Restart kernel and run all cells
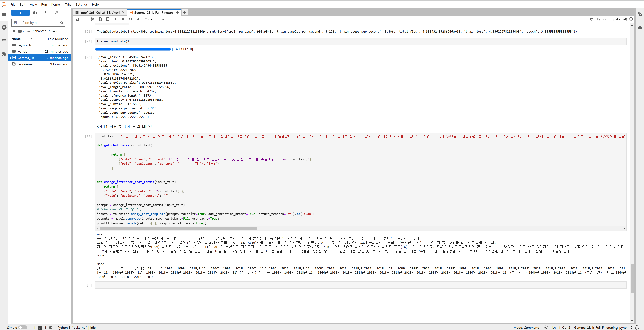Viewport: 644px width, 330px height. point(138,19)
